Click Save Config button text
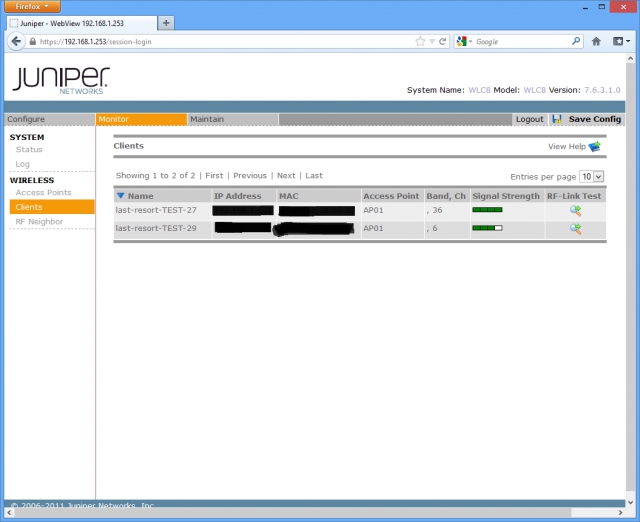Image resolution: width=640 pixels, height=522 pixels. pyautogui.click(x=595, y=119)
